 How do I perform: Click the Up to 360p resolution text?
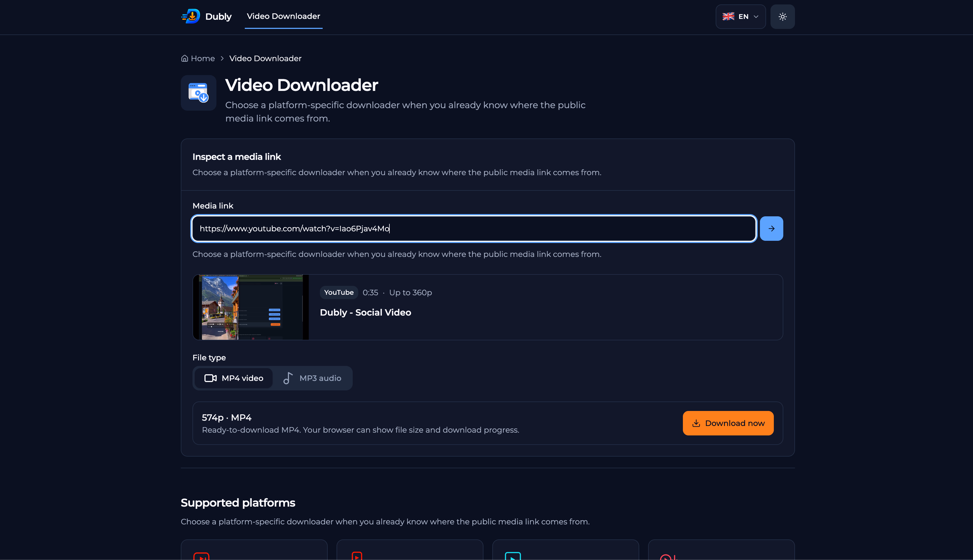[x=410, y=292]
